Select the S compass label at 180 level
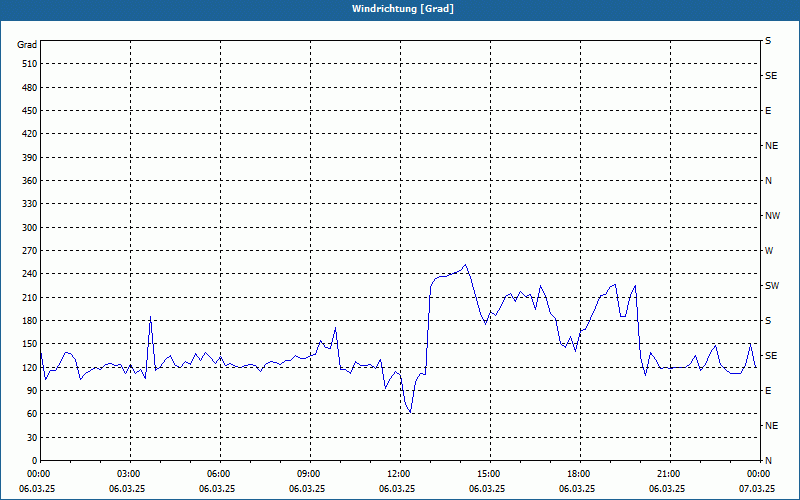This screenshot has height=500, width=800. point(768,321)
